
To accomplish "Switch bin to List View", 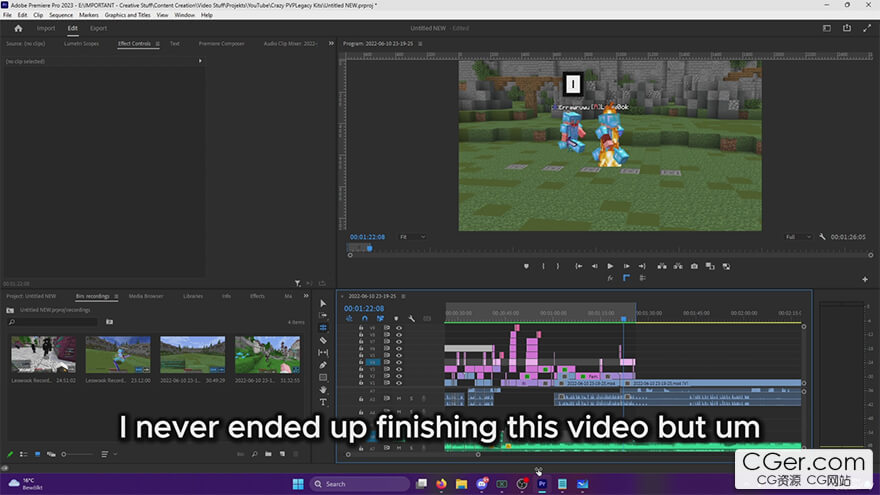I will coord(24,454).
